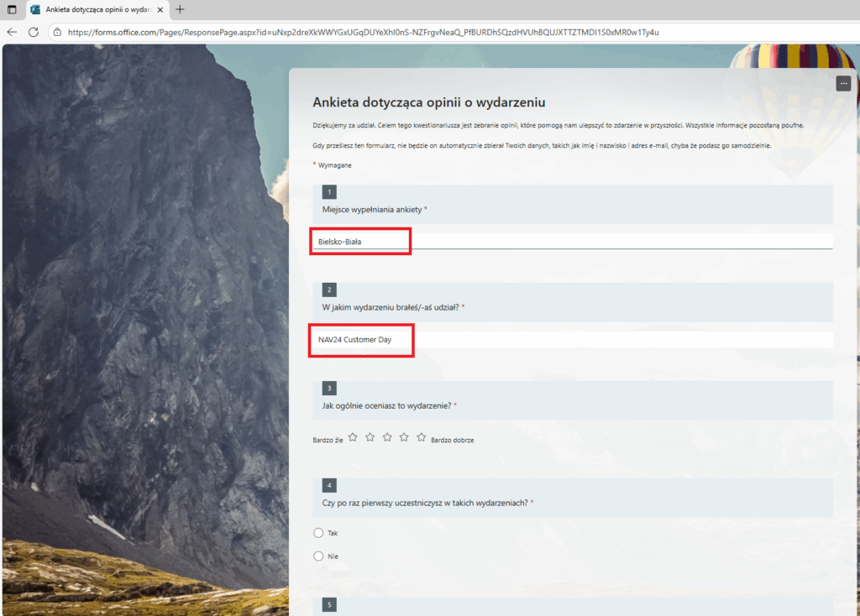Focus the field containing "NAV24 Customer Day"
The image size is (860, 616).
[x=571, y=340]
